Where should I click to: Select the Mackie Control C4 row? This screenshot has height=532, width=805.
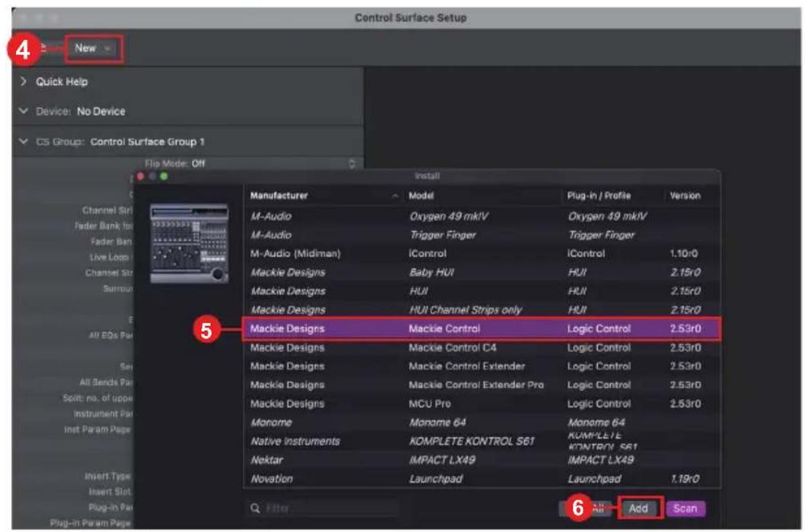(x=482, y=348)
